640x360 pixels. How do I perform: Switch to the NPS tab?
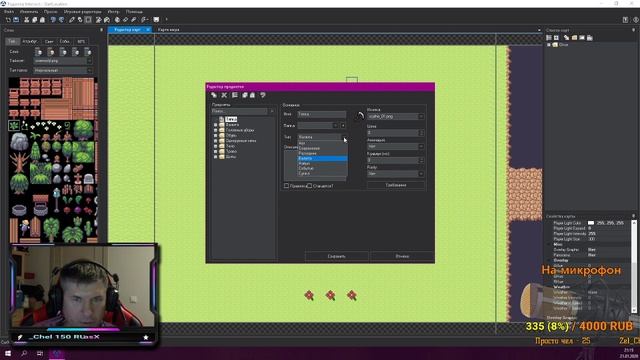81,42
